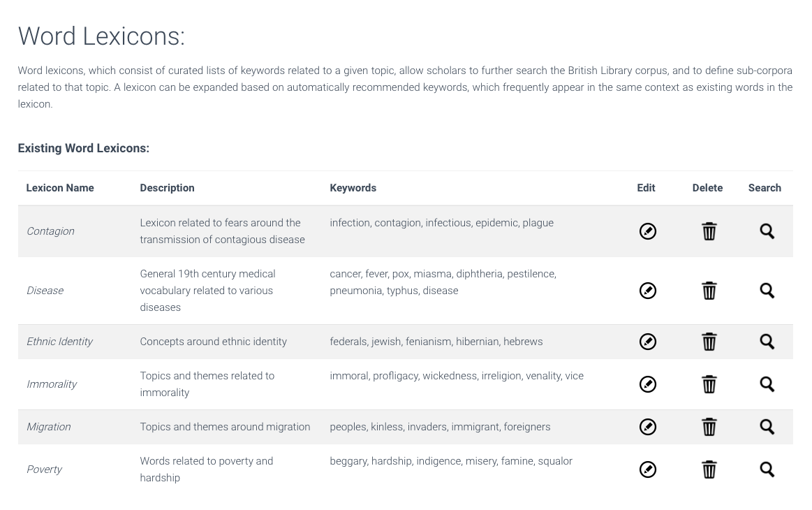The width and height of the screenshot is (812, 510).
Task: Delete the Ethnic Identity lexicon
Action: pyautogui.click(x=709, y=342)
